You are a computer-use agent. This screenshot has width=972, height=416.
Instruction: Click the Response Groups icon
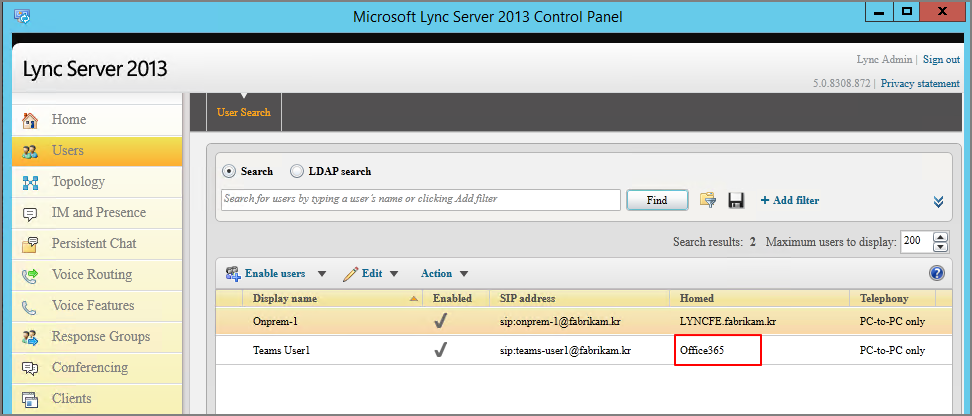[30, 337]
